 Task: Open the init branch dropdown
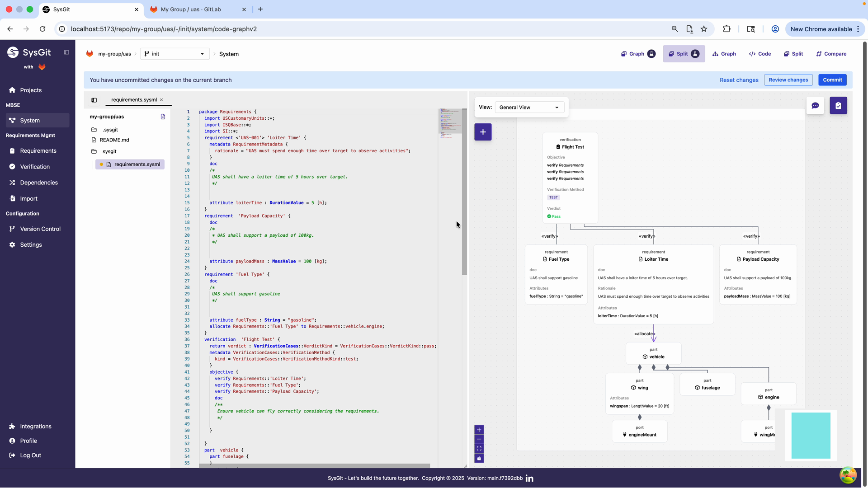(175, 54)
